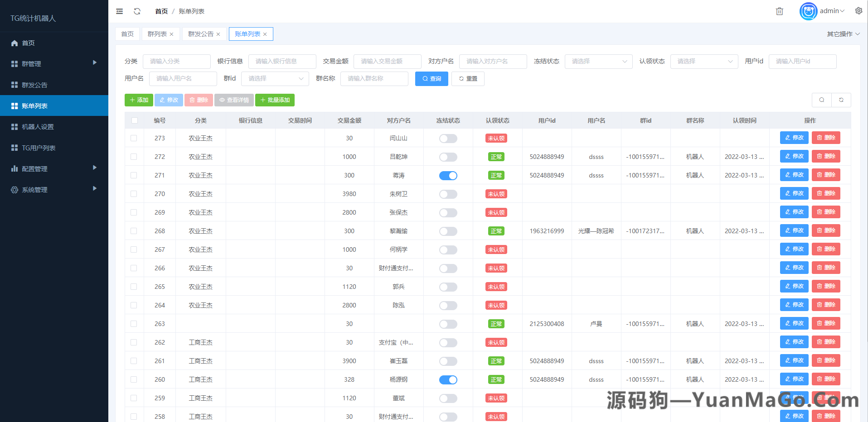The image size is (868, 422).
Task: Check the select-all checkbox in table header
Action: 134,120
